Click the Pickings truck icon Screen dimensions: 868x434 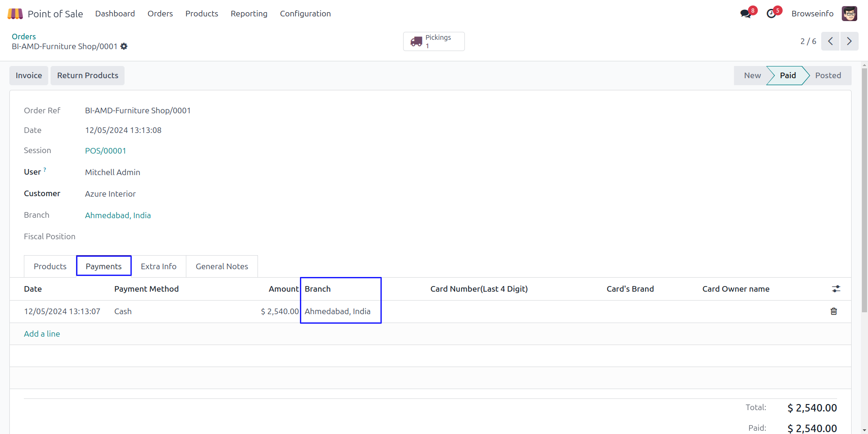point(416,42)
